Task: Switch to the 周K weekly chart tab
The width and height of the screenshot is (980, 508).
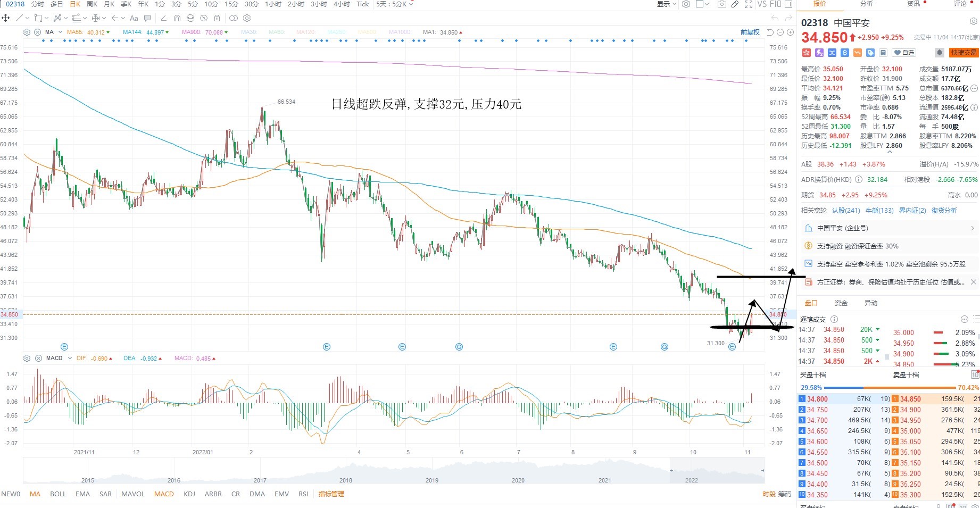Action: coord(92,4)
